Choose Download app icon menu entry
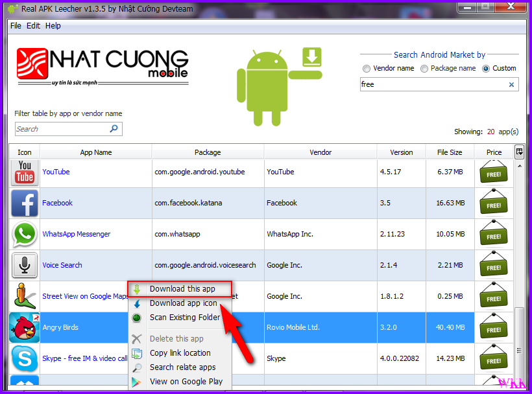532x394 pixels. [180, 303]
